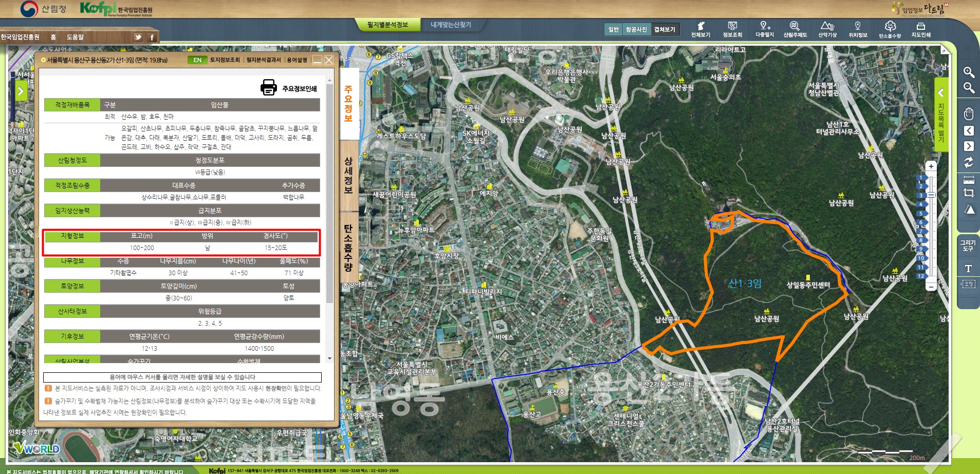This screenshot has width=980, height=474.
Task: Click scroll-up arrow of info panel
Action: click(329, 80)
